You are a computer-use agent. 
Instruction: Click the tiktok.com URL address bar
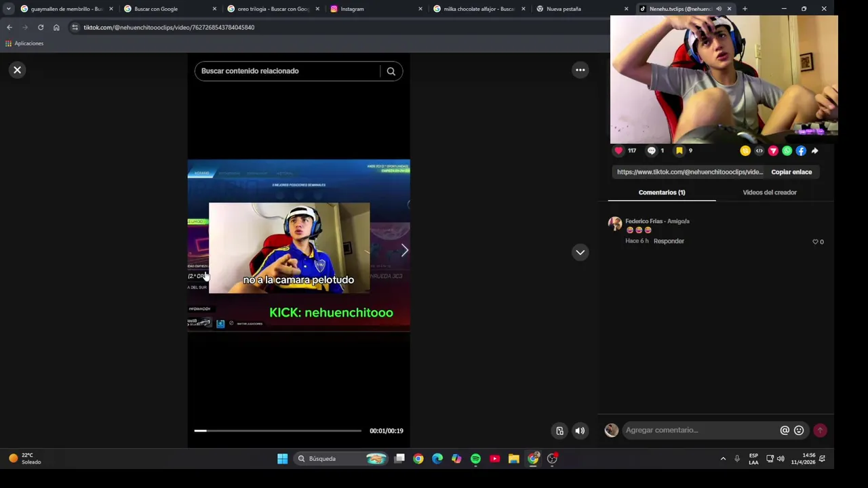pyautogui.click(x=169, y=27)
